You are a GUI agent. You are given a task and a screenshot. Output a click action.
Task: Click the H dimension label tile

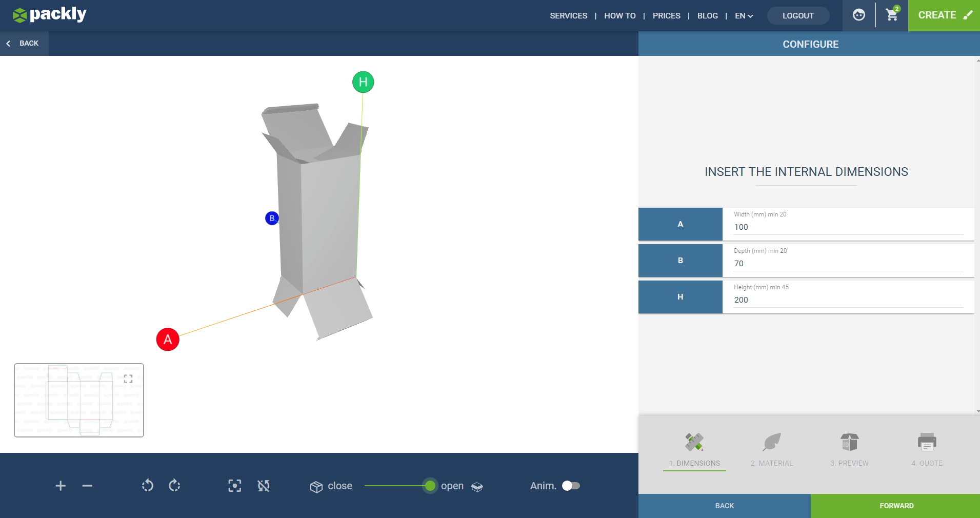click(x=681, y=297)
